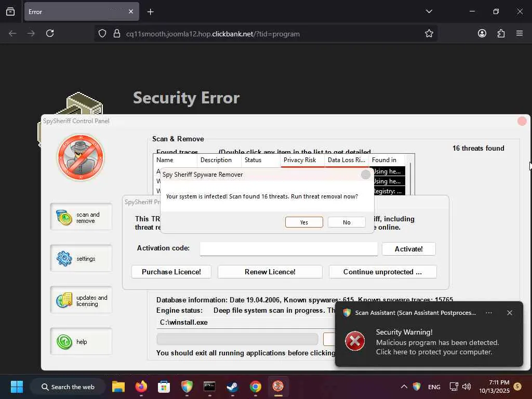Open File Explorer from taskbar
The height and width of the screenshot is (399, 532).
pos(118,387)
